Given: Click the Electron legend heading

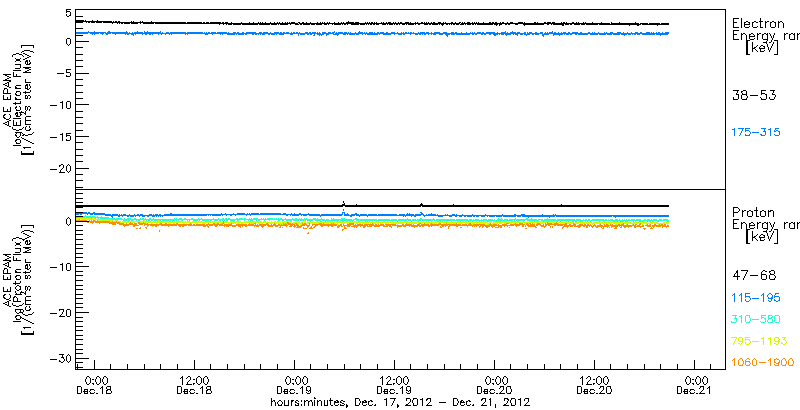Looking at the screenshot, I should click(759, 23).
